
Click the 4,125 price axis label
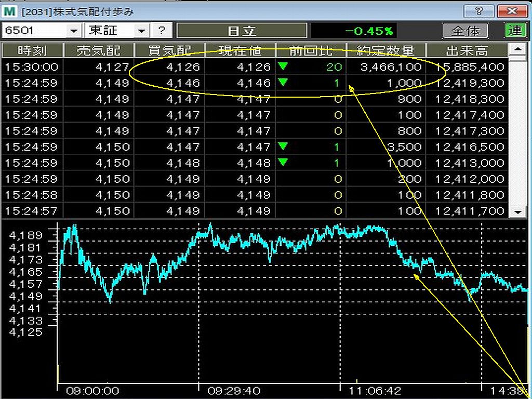coord(26,332)
